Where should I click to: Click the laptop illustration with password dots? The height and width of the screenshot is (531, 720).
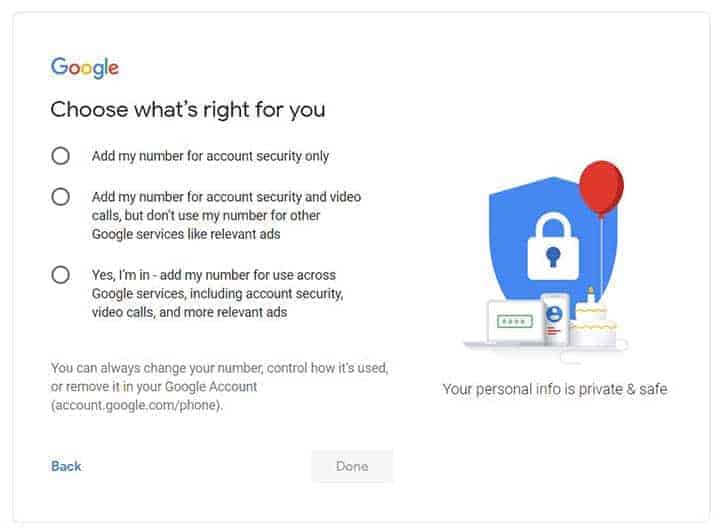pyautogui.click(x=512, y=322)
